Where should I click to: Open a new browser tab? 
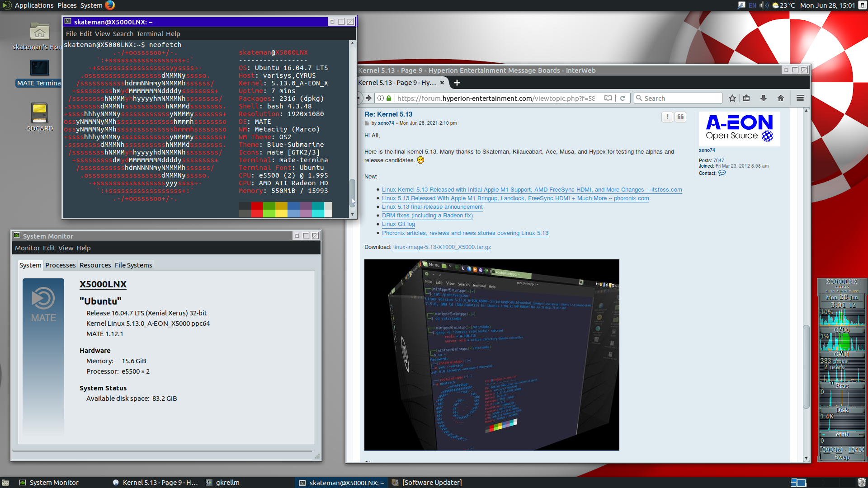pos(457,83)
